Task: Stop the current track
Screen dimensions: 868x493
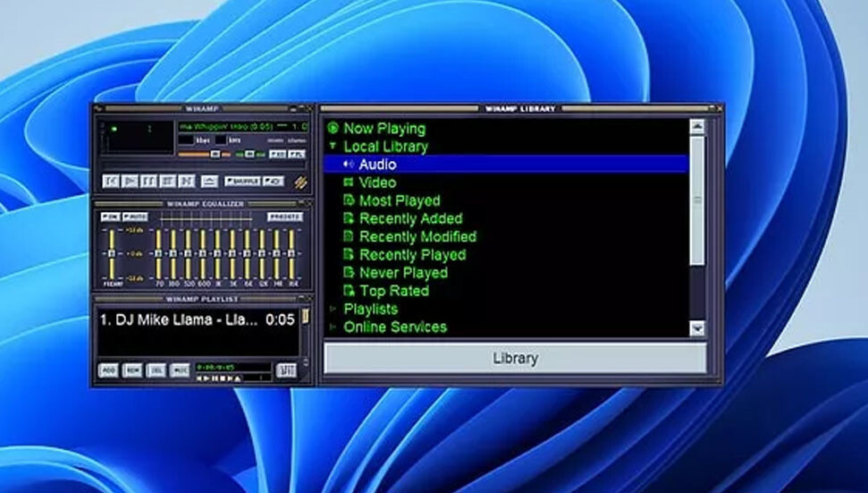Action: [167, 181]
